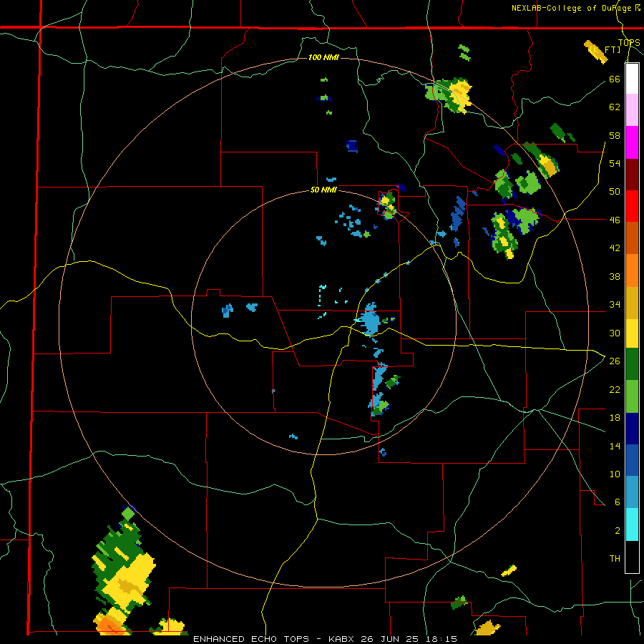The height and width of the screenshot is (644, 644).
Task: Click the 10 legend label
Action: tap(615, 474)
